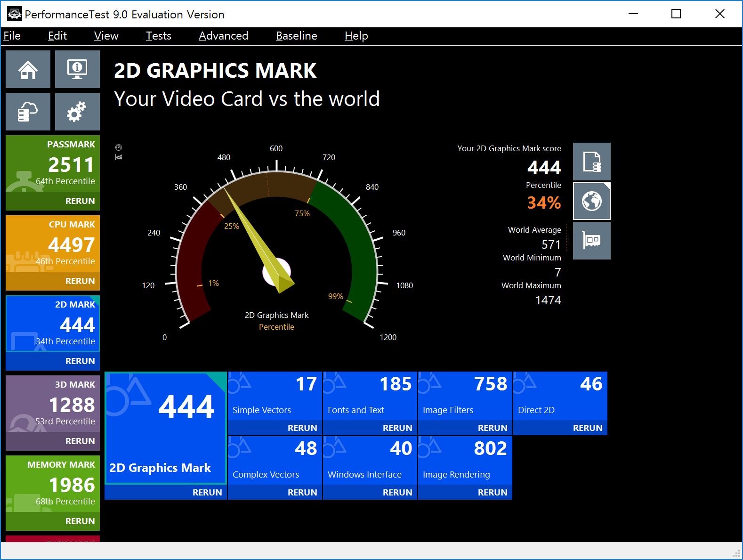Select the world comparison globe icon

[x=592, y=201]
